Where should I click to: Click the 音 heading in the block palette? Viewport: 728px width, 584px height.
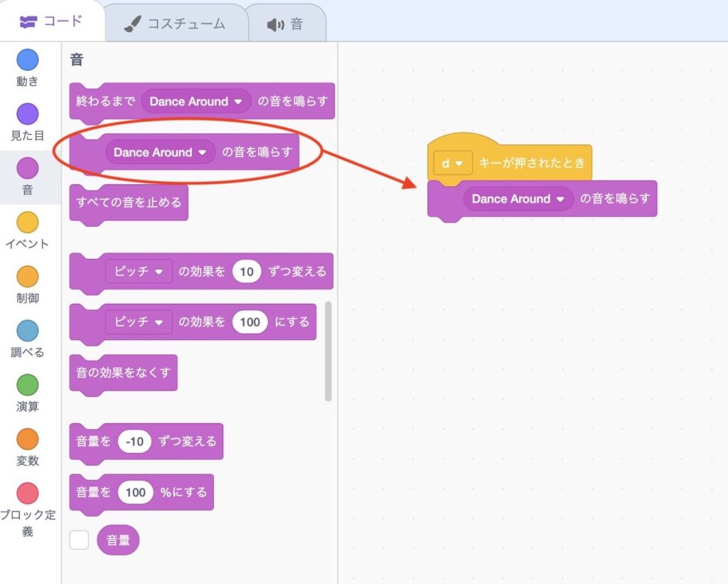coord(77,60)
